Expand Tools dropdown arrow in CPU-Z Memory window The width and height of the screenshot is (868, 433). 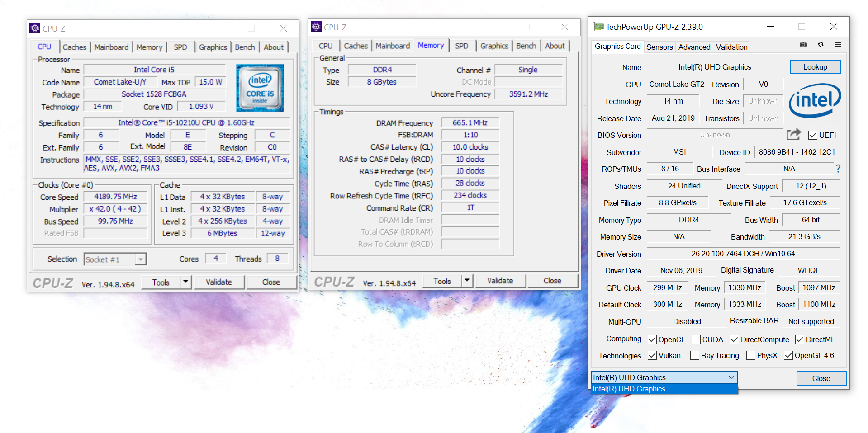coord(467,281)
